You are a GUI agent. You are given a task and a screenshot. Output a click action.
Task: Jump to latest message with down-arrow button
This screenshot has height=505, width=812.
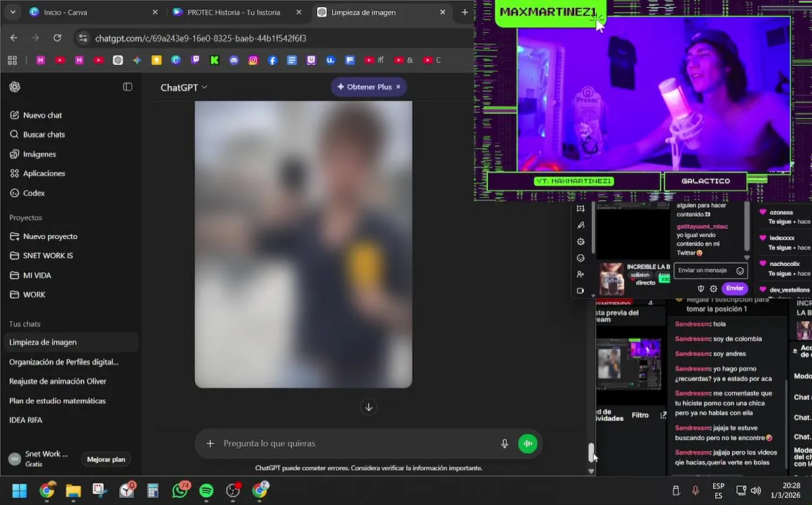coord(368,408)
